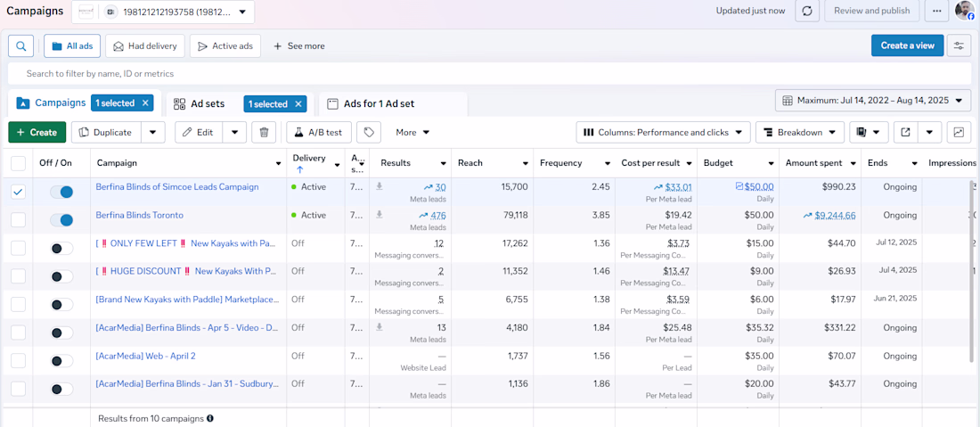The width and height of the screenshot is (980, 427).
Task: Open the date range Maximum dropdown
Action: coord(873,101)
